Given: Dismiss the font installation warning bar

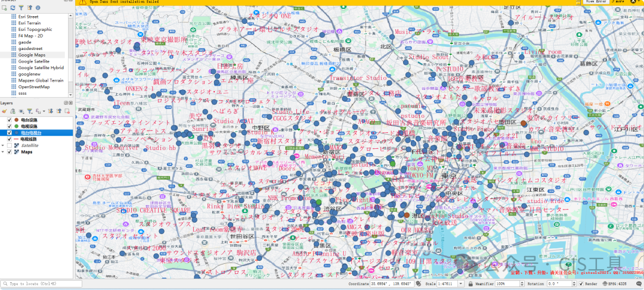Looking at the screenshot, I should tap(633, 2).
